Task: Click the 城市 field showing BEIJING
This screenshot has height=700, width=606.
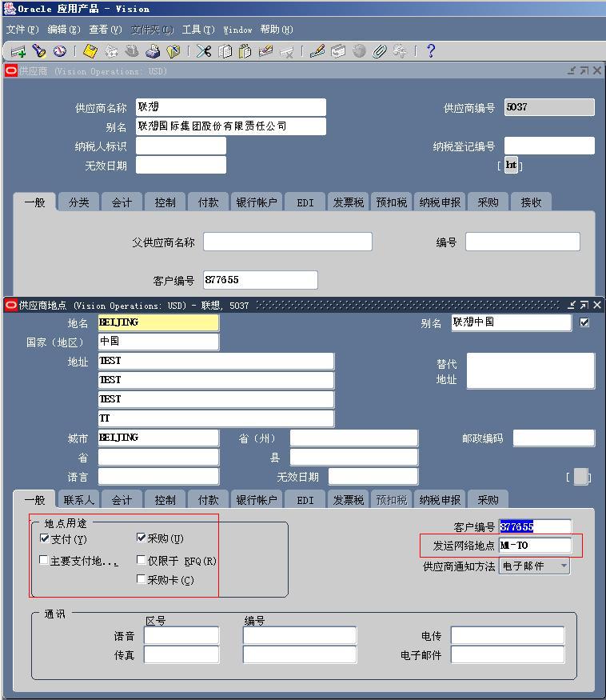Action: point(158,438)
